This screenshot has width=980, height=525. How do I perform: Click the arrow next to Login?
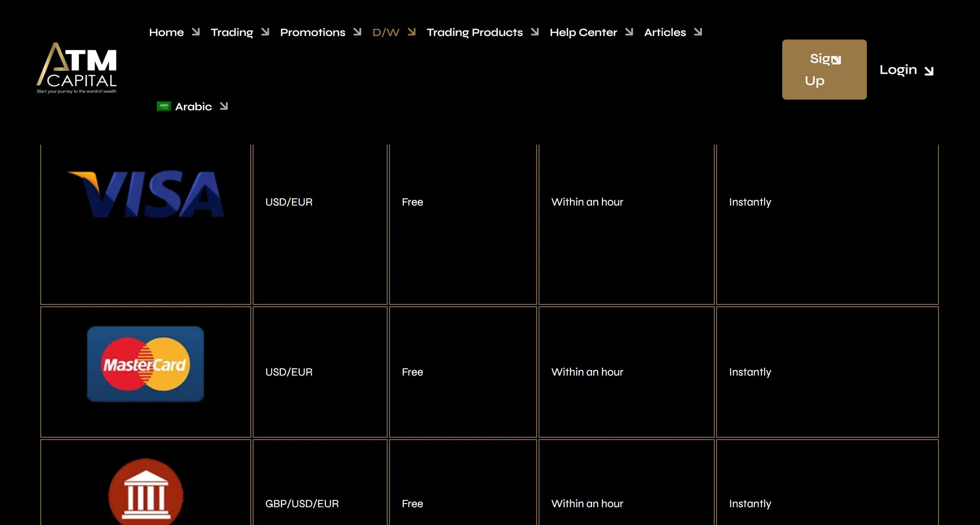click(x=929, y=71)
